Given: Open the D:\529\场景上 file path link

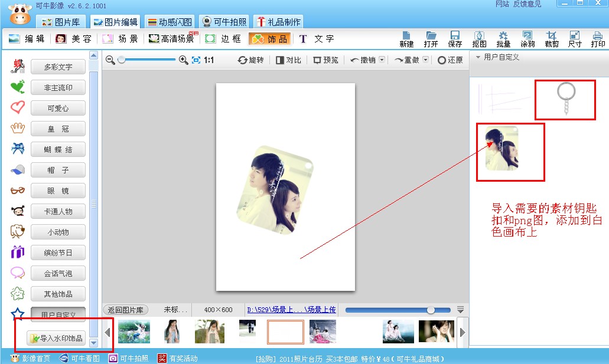Looking at the screenshot, I should (291, 310).
